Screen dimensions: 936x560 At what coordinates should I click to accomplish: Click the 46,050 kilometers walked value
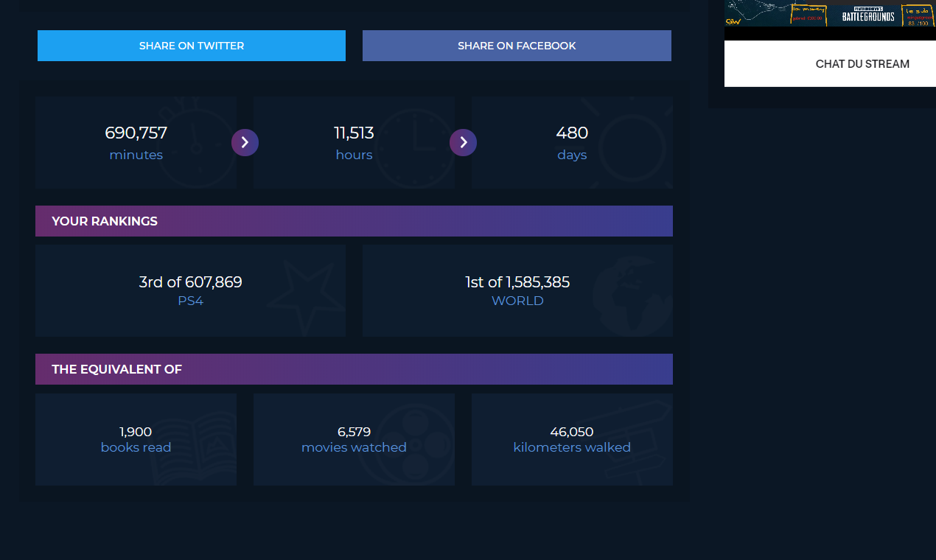pyautogui.click(x=572, y=432)
